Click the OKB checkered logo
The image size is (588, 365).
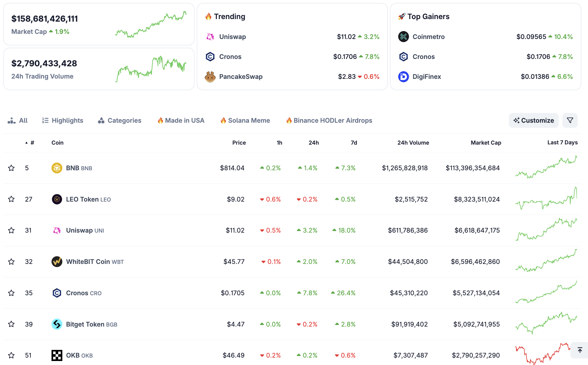57,355
